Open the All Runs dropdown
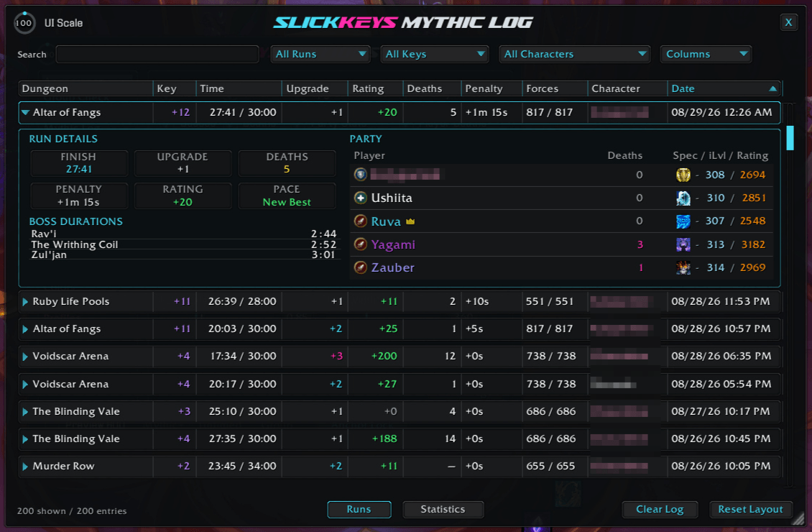Screen dimensions: 812x532 [x=320, y=55]
